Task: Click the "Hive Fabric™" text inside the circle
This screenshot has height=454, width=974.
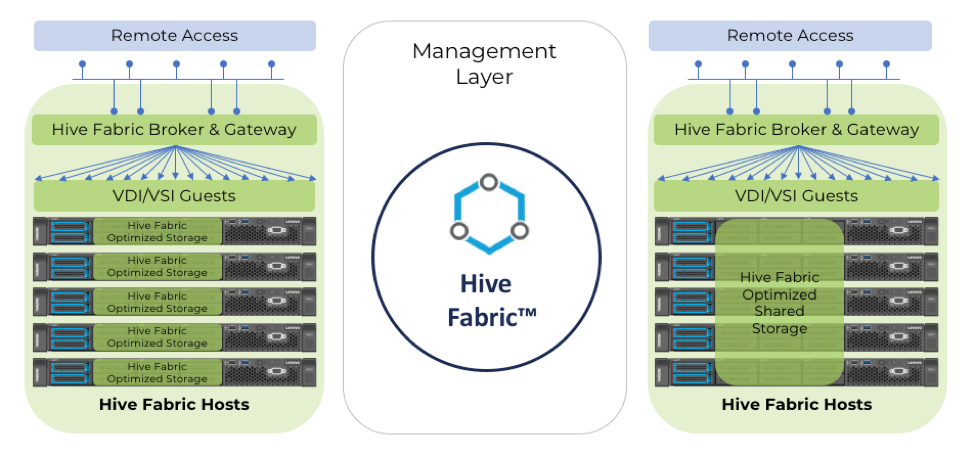Action: tap(491, 301)
